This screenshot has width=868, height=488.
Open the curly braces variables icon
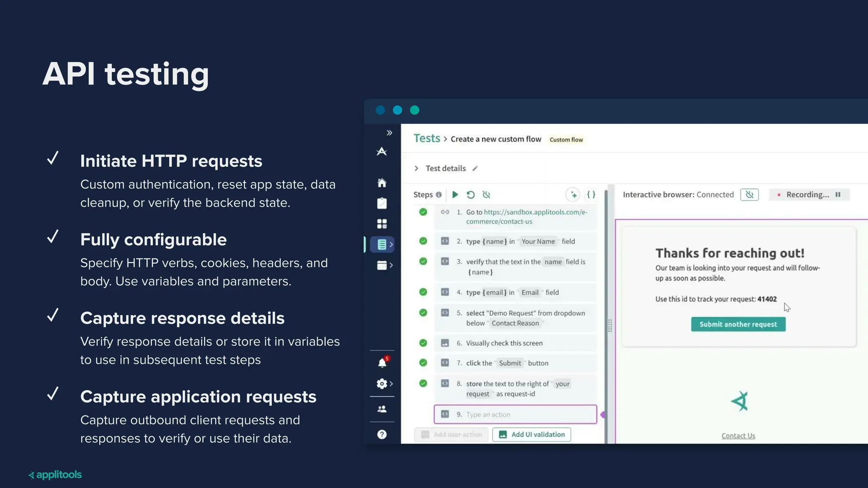point(591,195)
